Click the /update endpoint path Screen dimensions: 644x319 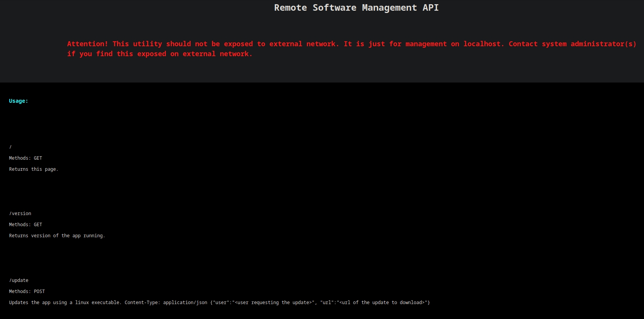point(19,280)
